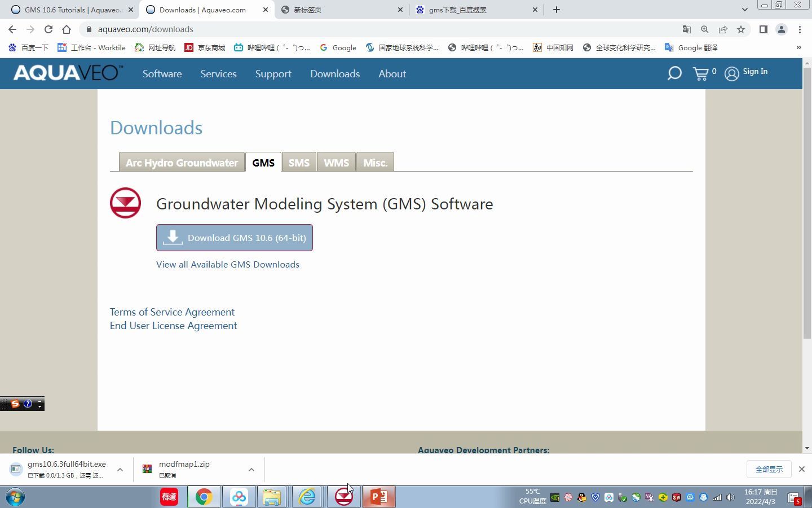The image size is (812, 508).
Task: Open the Aquaveo site search icon
Action: 674,73
